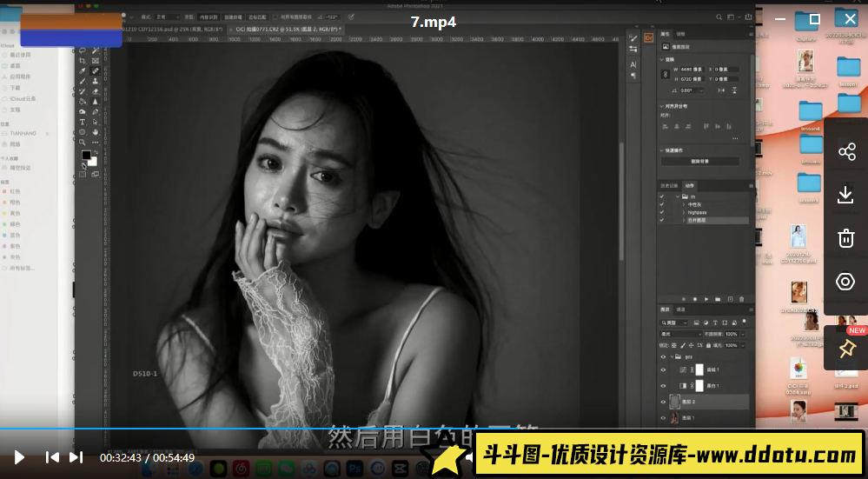Delete action with Actions panel trash icon
Viewport: 868px width, 479px height.
tap(741, 299)
